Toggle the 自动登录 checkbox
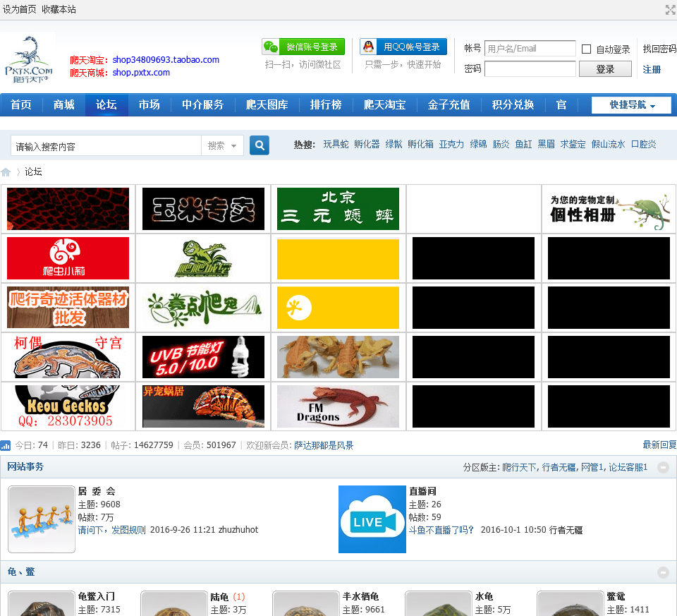Image resolution: width=677 pixels, height=616 pixels. [x=586, y=49]
